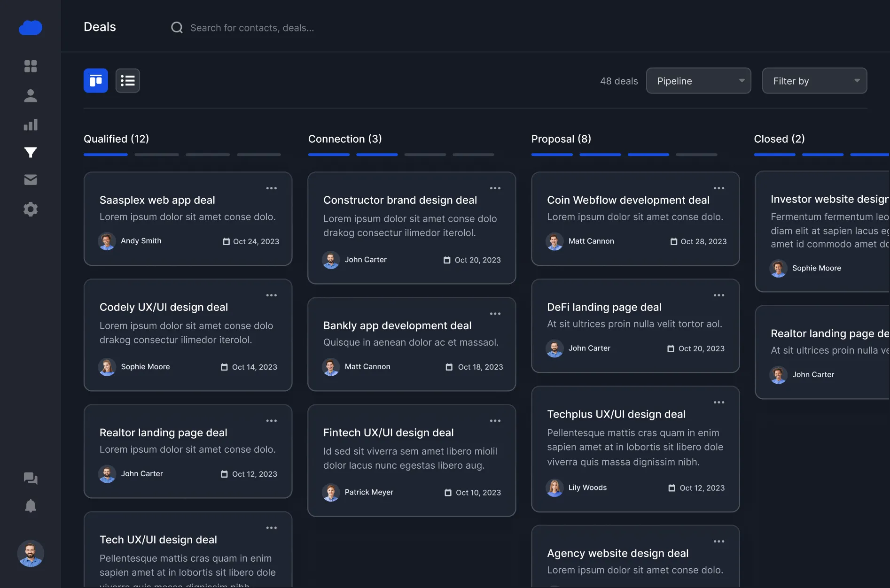
Task: Open the settings gear icon in sidebar
Action: click(31, 209)
